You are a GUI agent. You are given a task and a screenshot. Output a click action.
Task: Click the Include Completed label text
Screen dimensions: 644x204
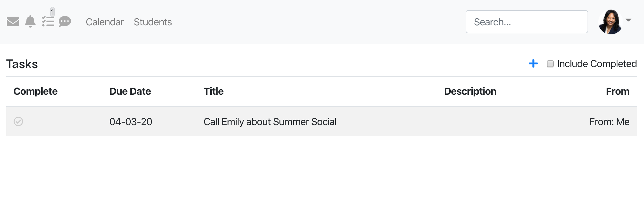coord(597,64)
